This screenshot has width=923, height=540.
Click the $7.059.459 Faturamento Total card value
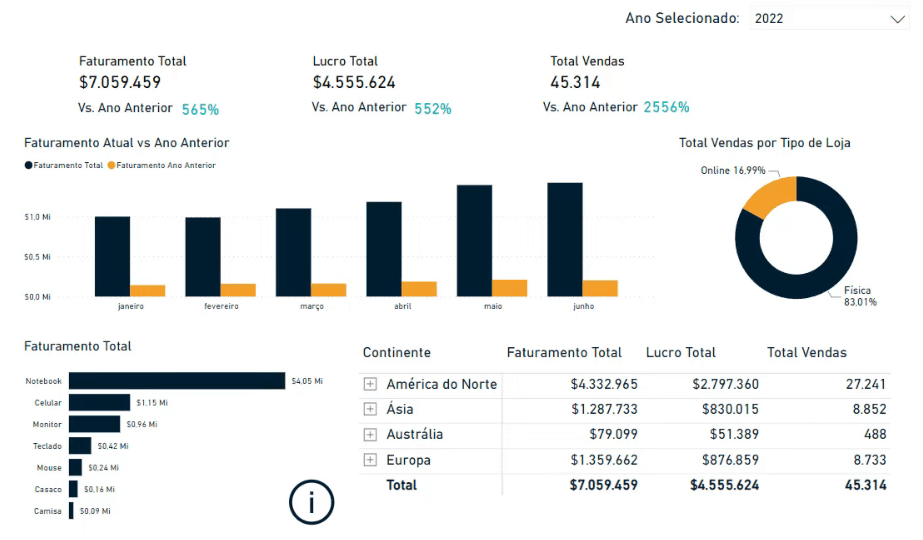(120, 82)
